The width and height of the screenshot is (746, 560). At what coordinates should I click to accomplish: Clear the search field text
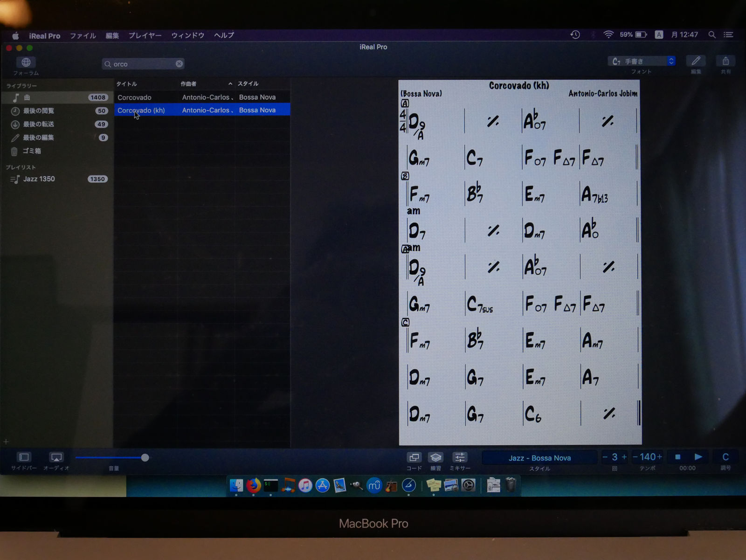179,64
